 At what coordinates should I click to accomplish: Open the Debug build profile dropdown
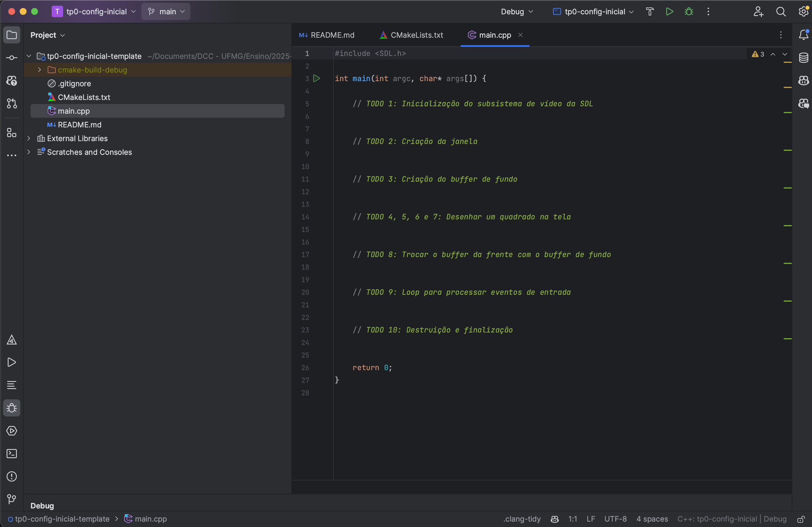[516, 12]
